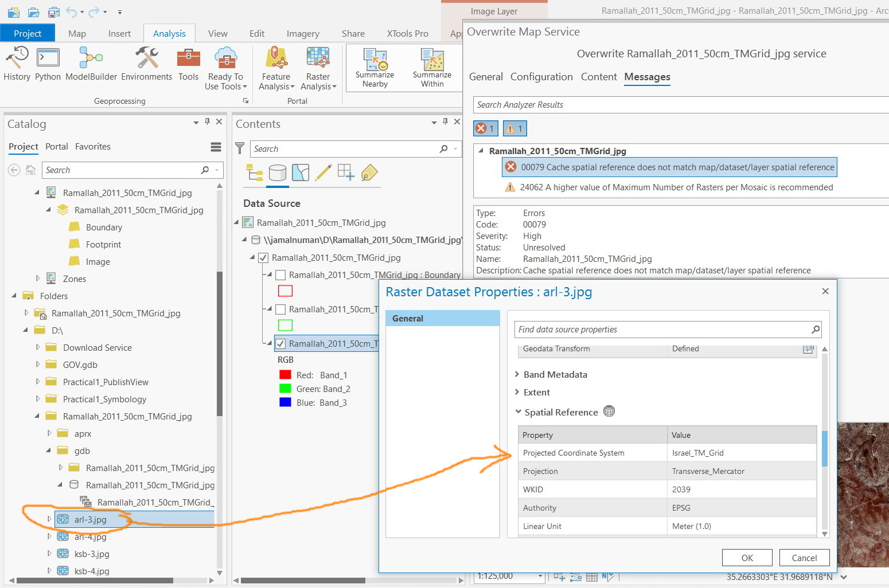This screenshot has width=889, height=588.
Task: Click the green Footprint symbol swatch
Action: click(x=285, y=326)
